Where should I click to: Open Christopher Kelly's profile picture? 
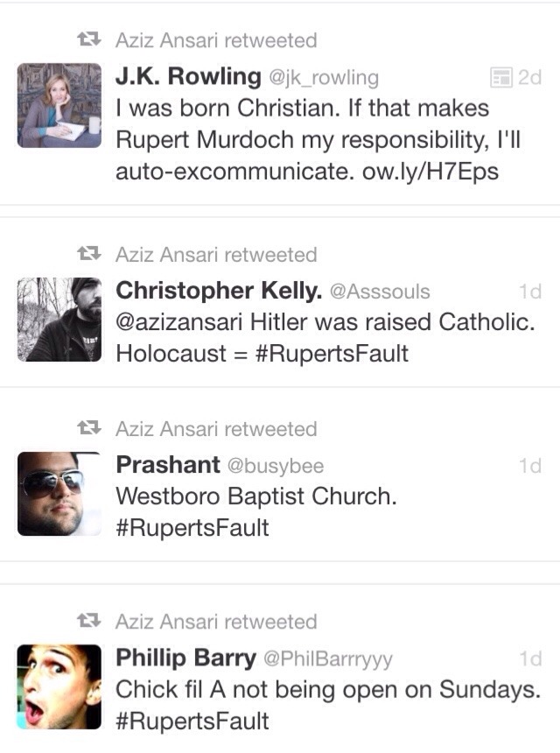[59, 320]
